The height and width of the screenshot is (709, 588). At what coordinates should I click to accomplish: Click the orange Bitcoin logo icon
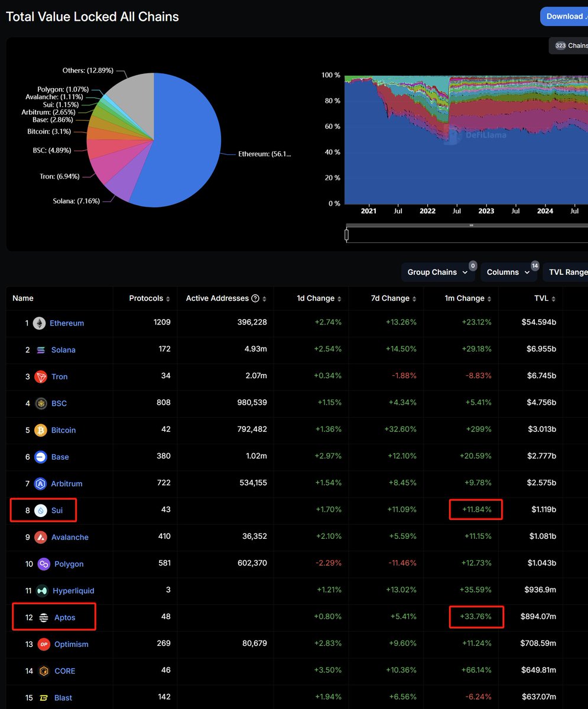41,430
